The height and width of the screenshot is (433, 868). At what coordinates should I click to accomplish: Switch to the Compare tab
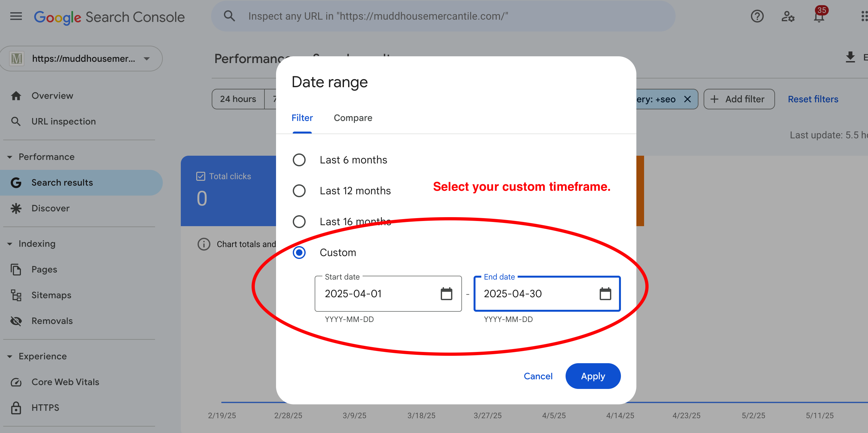353,118
